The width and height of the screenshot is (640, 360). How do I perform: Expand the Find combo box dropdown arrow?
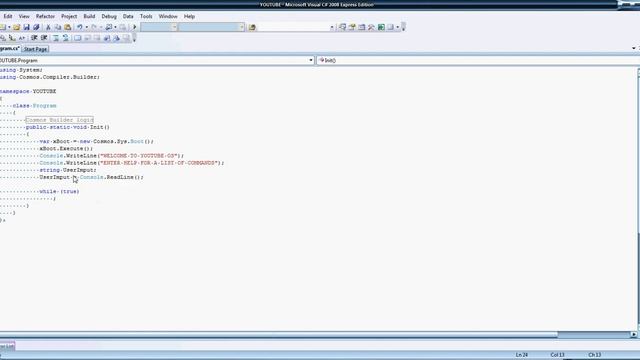click(332, 27)
